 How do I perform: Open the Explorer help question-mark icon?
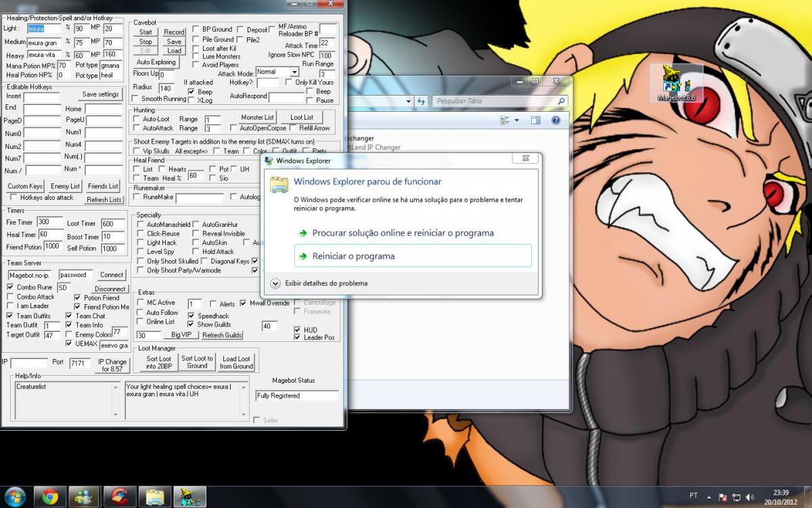click(555, 120)
